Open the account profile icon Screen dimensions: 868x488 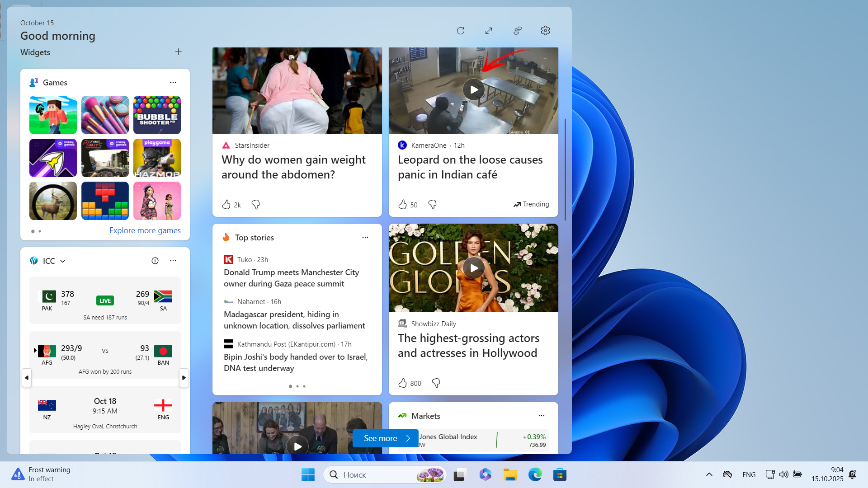pyautogui.click(x=518, y=31)
